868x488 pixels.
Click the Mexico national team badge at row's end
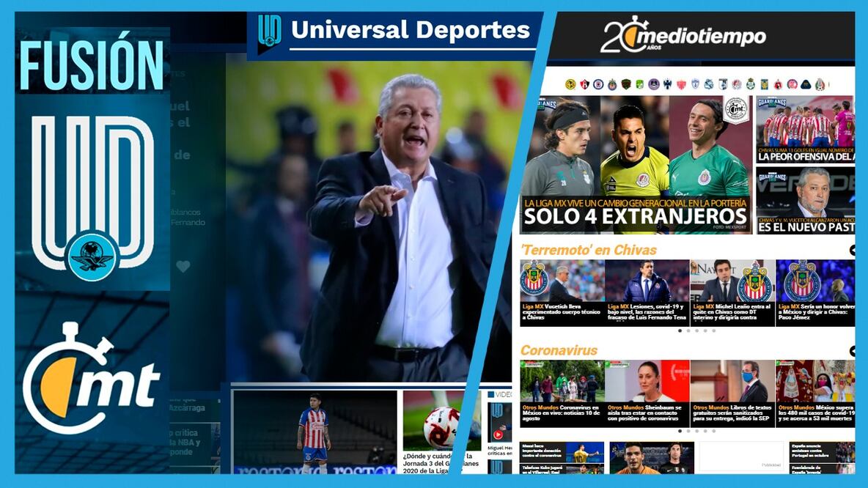coord(820,84)
